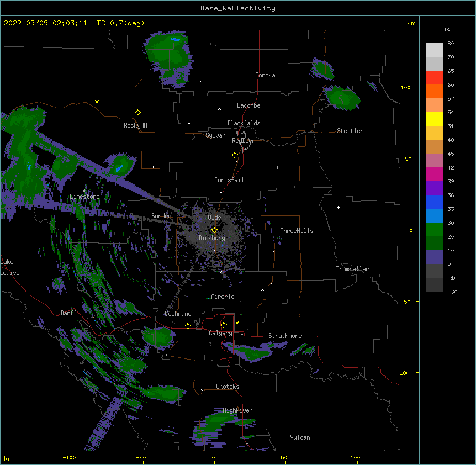Click the yellow 51-54 dBZ legend swatch
476x465 pixels.
tap(434, 119)
